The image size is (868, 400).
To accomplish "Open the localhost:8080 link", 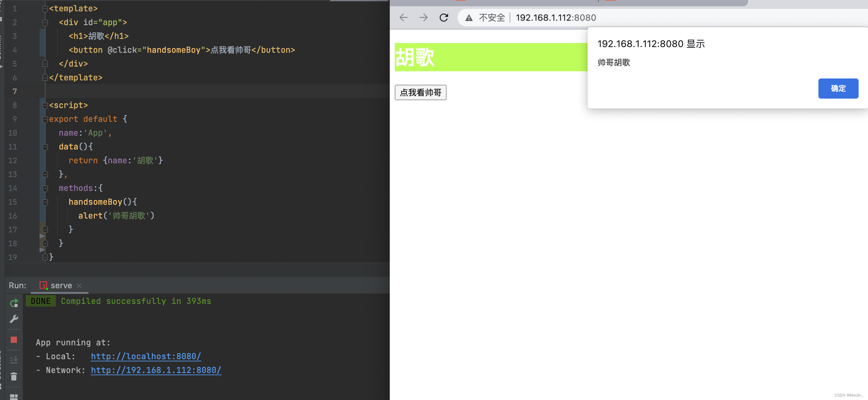I will [146, 356].
